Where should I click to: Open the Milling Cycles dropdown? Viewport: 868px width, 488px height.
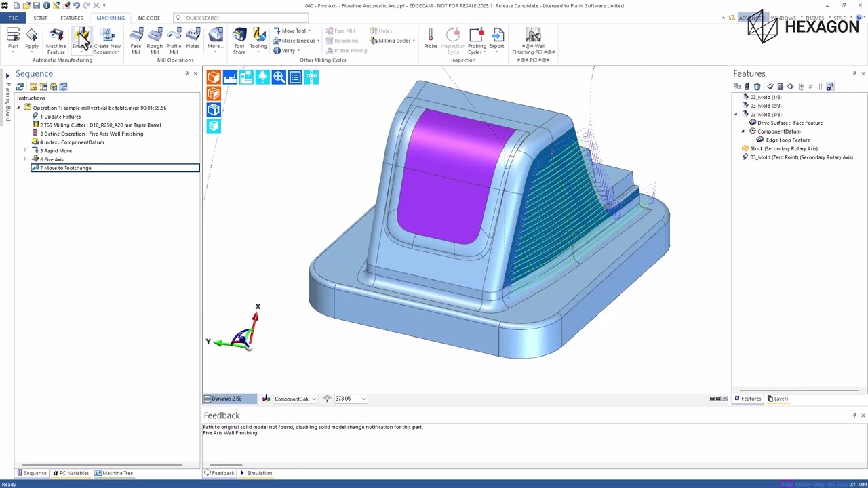[x=393, y=41]
